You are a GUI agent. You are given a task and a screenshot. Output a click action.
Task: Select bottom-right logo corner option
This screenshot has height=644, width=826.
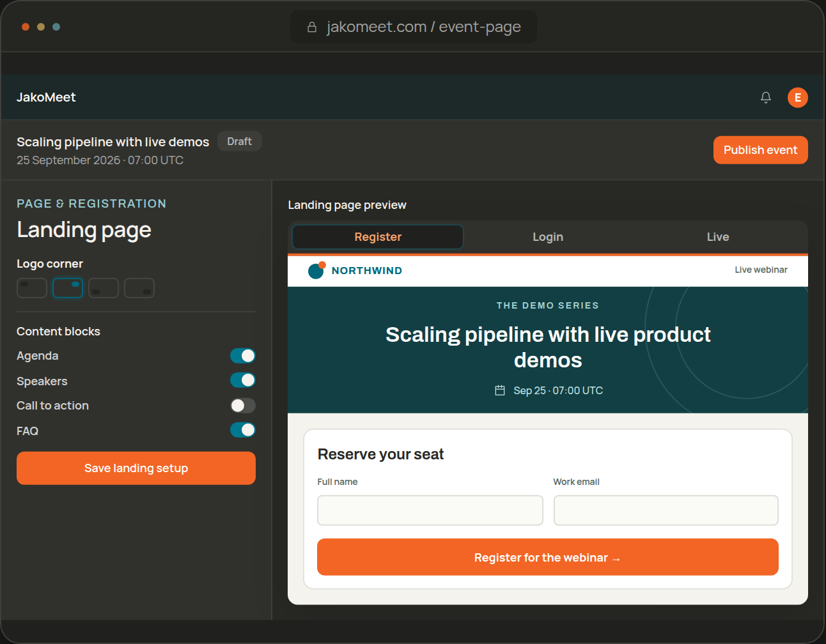139,288
